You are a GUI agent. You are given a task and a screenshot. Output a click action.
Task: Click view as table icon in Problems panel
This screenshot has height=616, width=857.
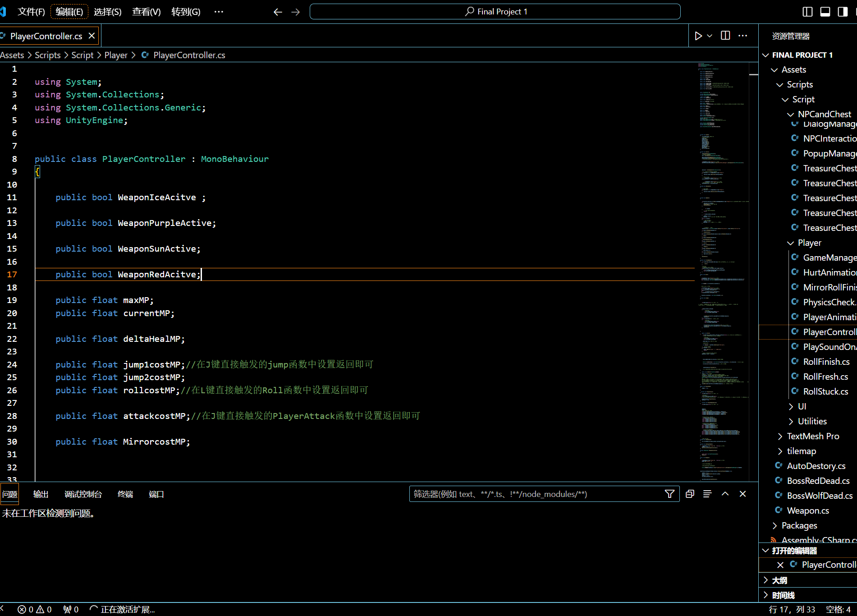tap(707, 494)
